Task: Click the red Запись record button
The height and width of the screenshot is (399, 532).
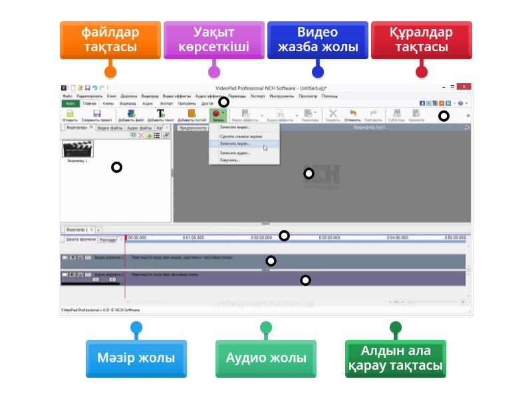Action: click(215, 114)
